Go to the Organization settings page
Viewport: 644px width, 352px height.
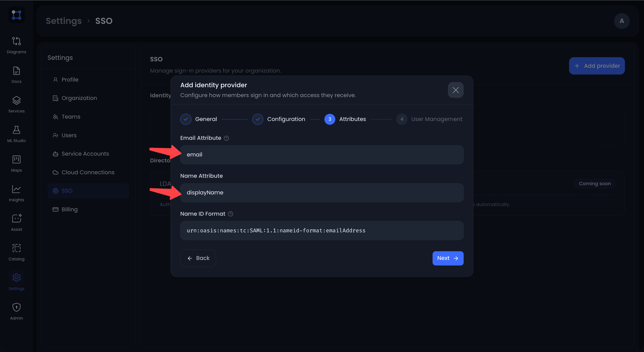pos(88,98)
